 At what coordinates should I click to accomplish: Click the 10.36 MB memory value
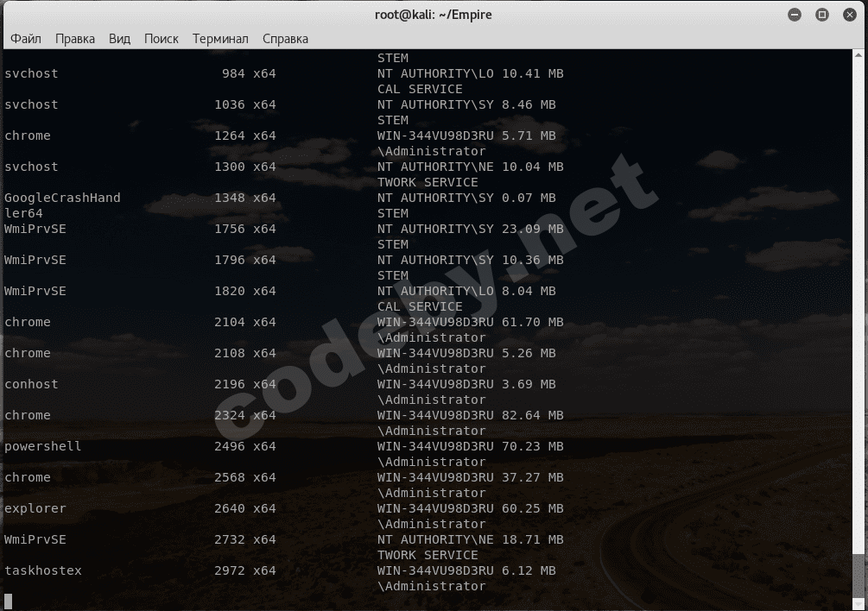pos(533,260)
